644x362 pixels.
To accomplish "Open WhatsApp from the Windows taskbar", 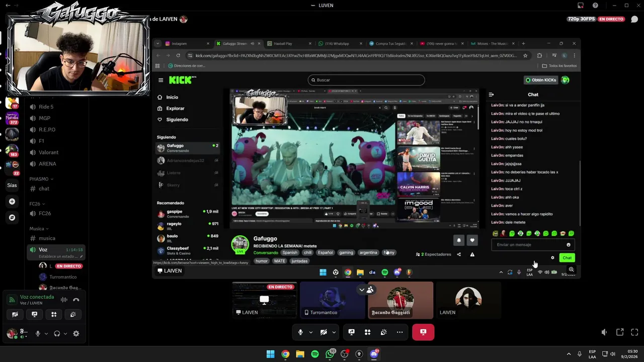I will tap(330, 354).
